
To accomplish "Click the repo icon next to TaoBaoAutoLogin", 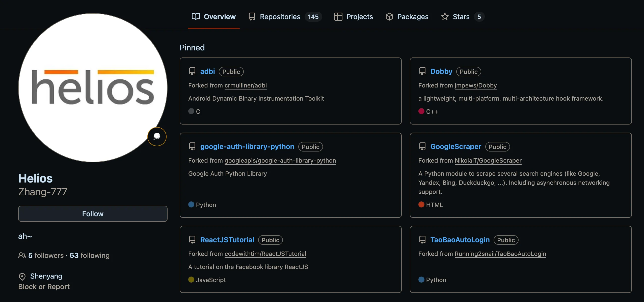I will [x=422, y=240].
